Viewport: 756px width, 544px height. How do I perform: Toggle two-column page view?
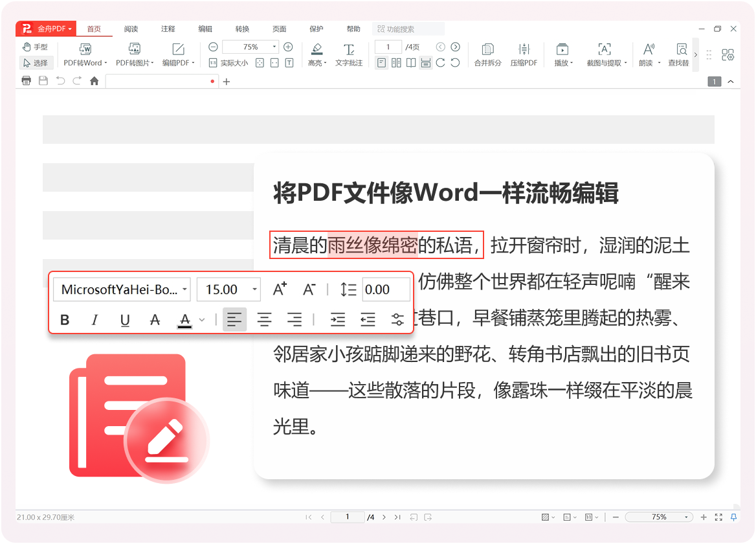point(396,63)
